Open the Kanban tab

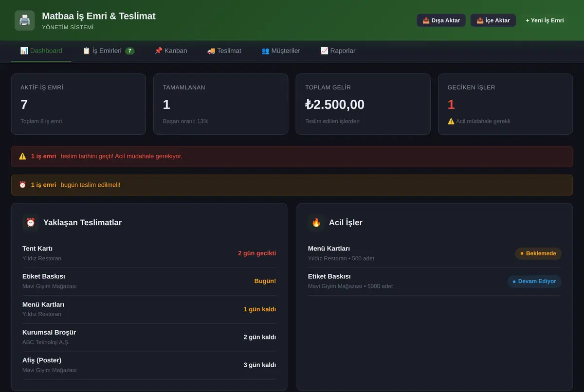171,51
